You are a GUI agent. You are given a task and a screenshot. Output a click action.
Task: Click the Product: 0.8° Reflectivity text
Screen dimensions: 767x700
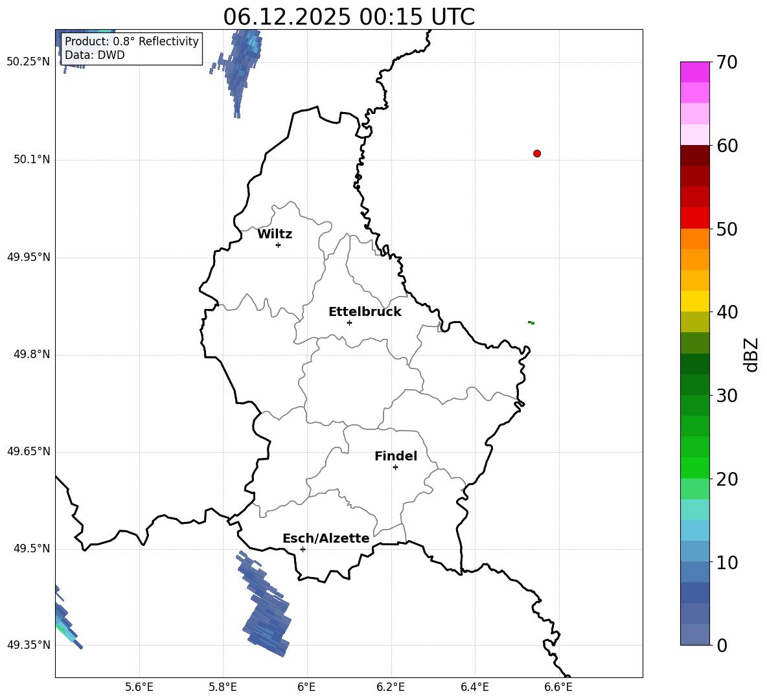132,41
